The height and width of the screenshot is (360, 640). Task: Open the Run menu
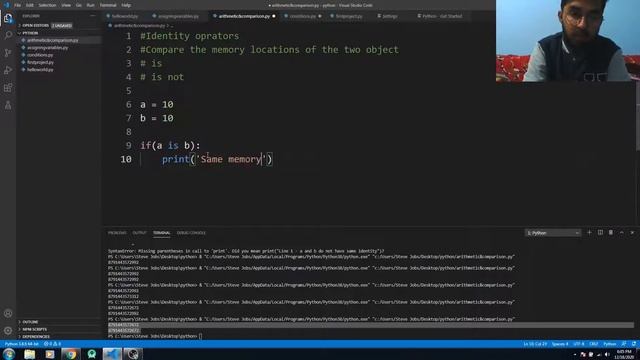pos(91,5)
